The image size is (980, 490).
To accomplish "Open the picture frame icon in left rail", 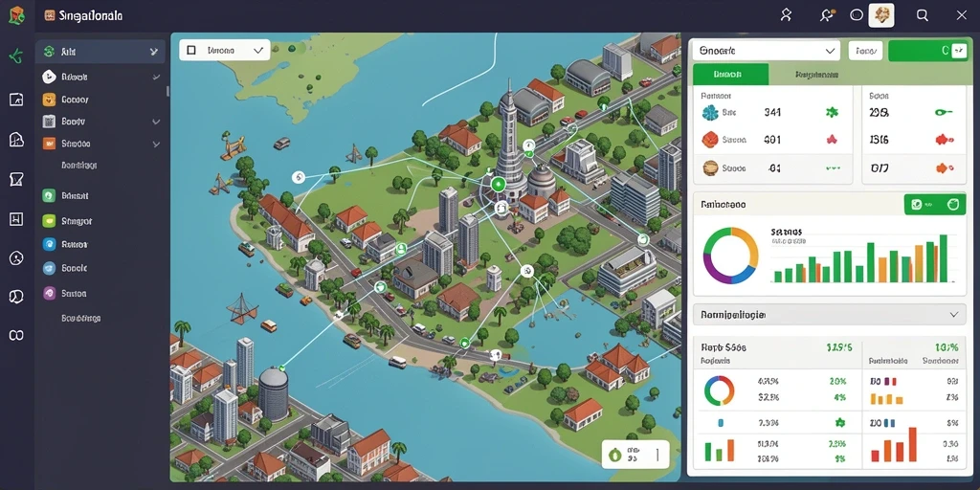I will pos(16,99).
